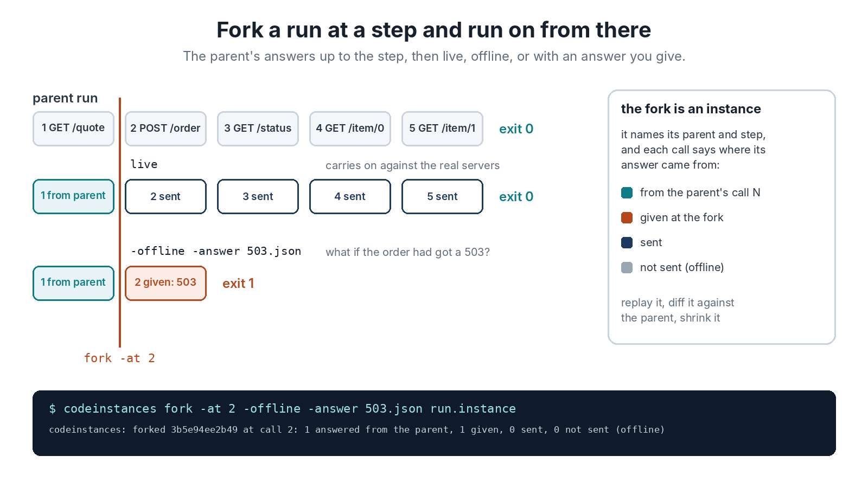Click '1 from parent' box in offline row
This screenshot has height=488, width=868.
click(73, 283)
